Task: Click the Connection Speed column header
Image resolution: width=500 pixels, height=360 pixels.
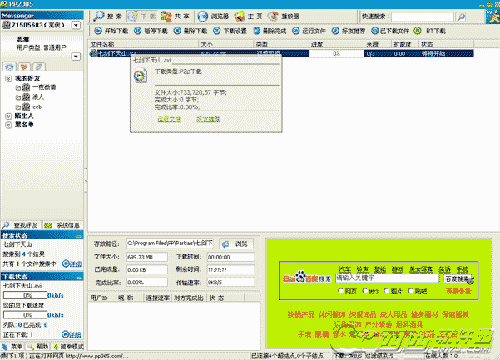Action: click(x=157, y=298)
